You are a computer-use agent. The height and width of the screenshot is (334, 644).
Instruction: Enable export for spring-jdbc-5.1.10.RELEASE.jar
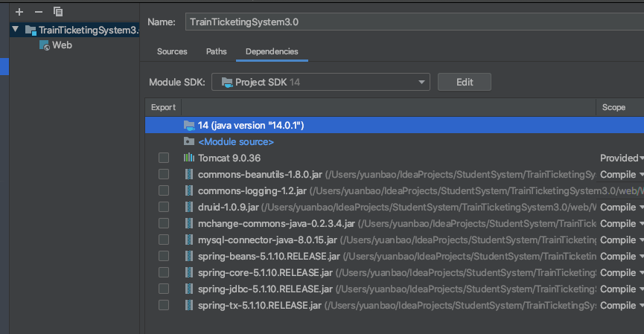pos(164,289)
